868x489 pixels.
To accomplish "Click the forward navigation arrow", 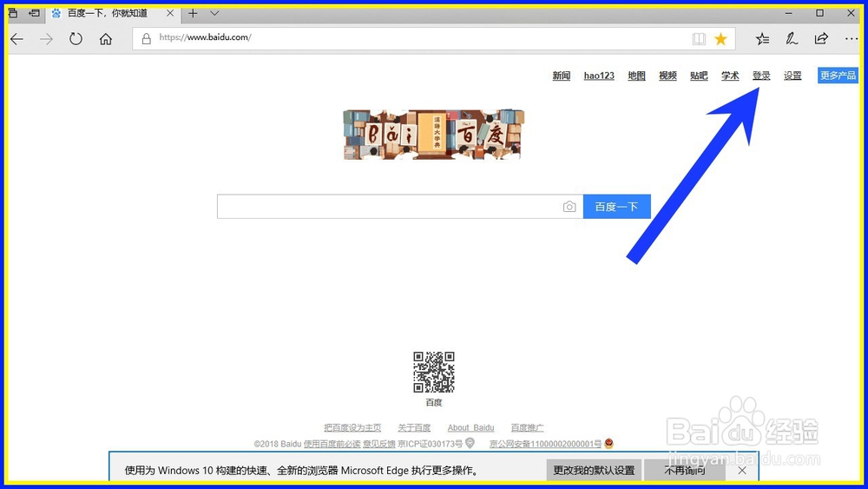I will [47, 39].
